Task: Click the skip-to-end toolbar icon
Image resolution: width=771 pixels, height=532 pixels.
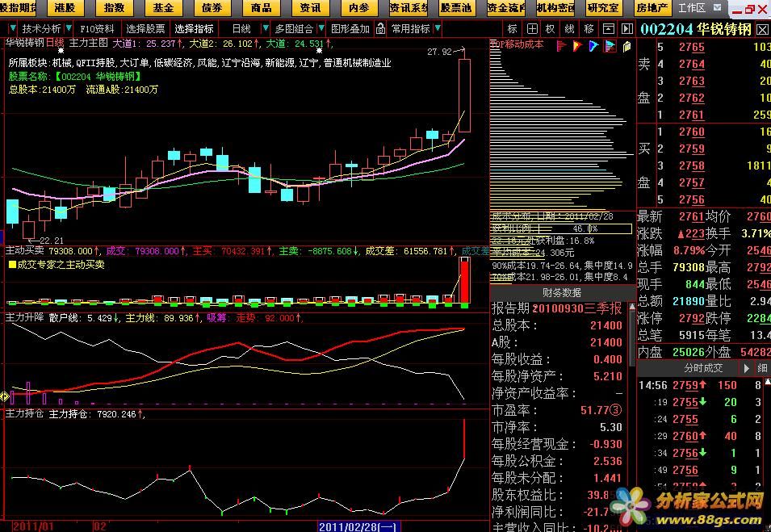Action: [627, 29]
